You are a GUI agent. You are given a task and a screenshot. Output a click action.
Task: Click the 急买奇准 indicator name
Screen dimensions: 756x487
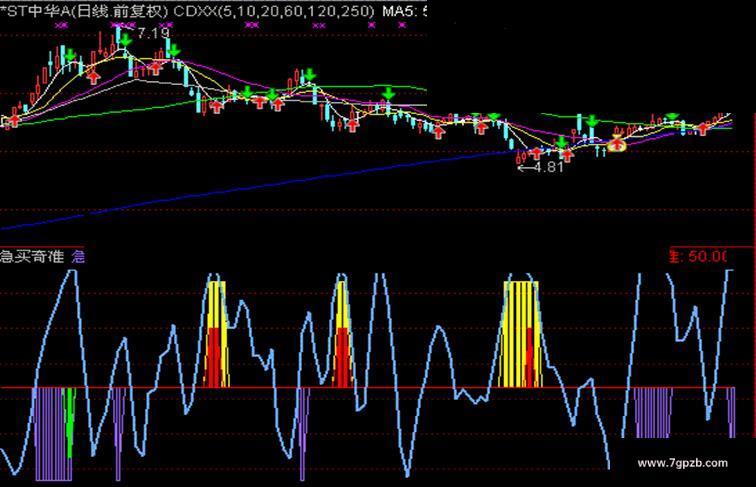32,256
